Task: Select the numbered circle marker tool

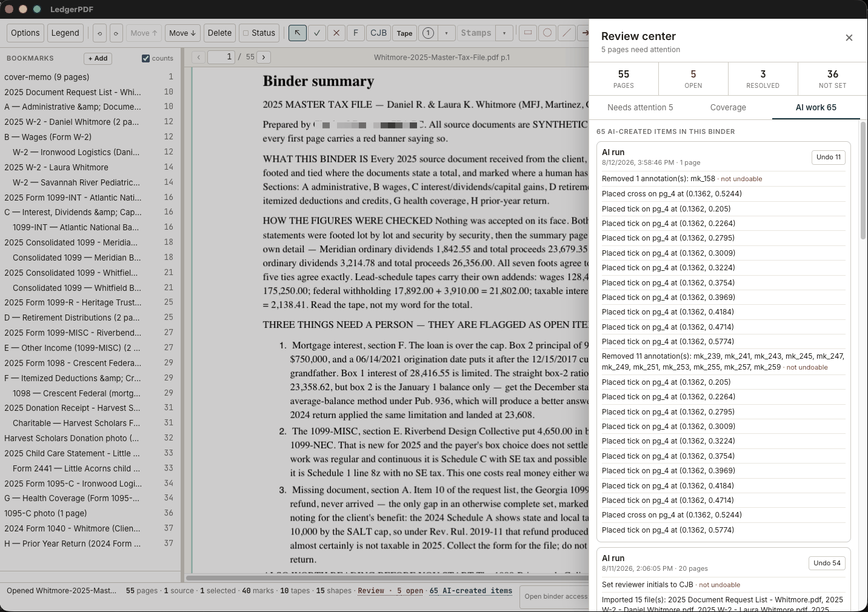Action: (x=428, y=33)
